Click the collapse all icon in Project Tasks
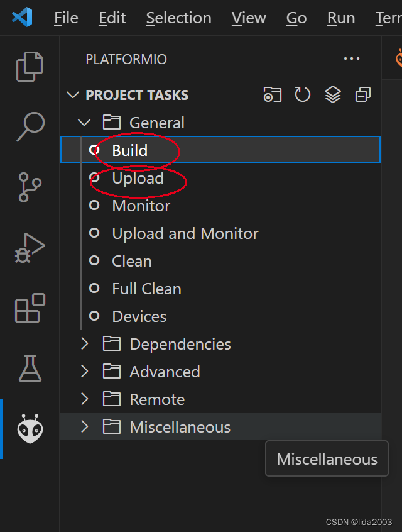The image size is (402, 532). coord(363,95)
